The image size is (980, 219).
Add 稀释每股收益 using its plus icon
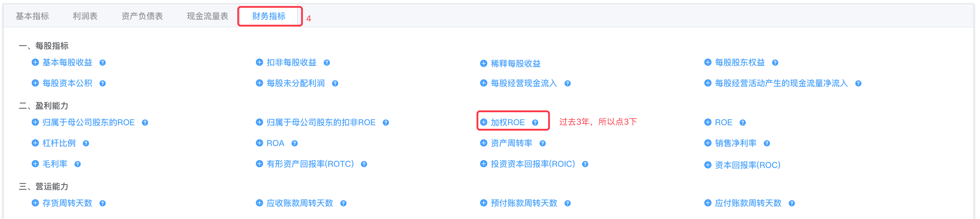483,63
